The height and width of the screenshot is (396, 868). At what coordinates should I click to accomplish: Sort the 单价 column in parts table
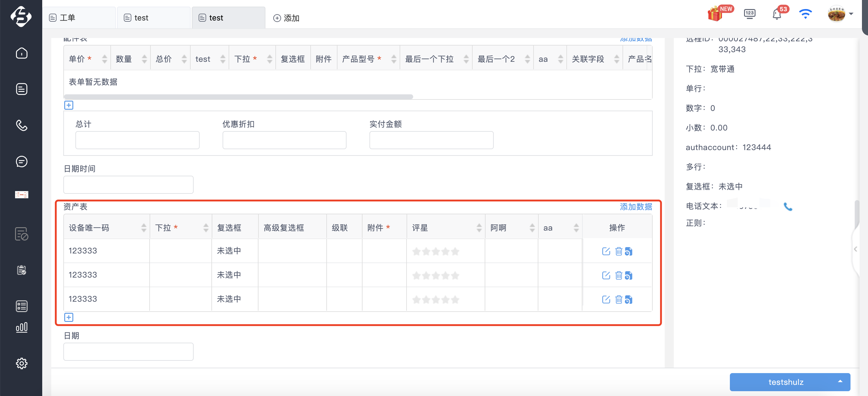point(104,59)
